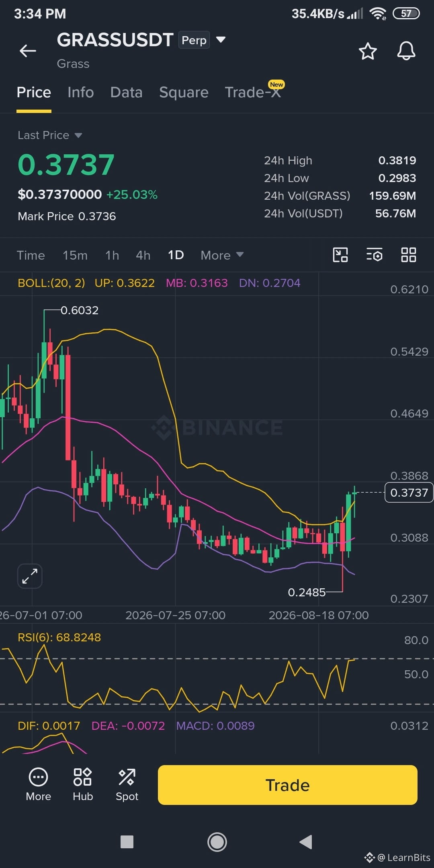Switch to the Data tab
434x868 pixels.
click(x=127, y=92)
